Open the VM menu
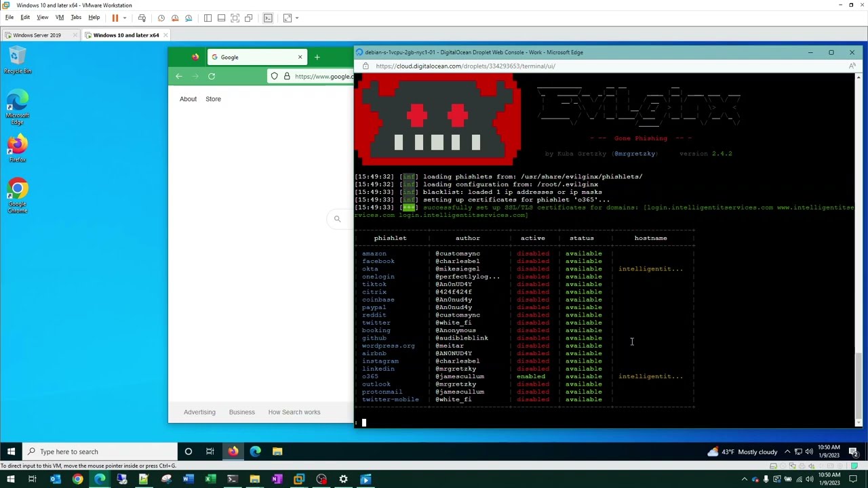Screen dimensions: 868x488 pyautogui.click(x=60, y=18)
